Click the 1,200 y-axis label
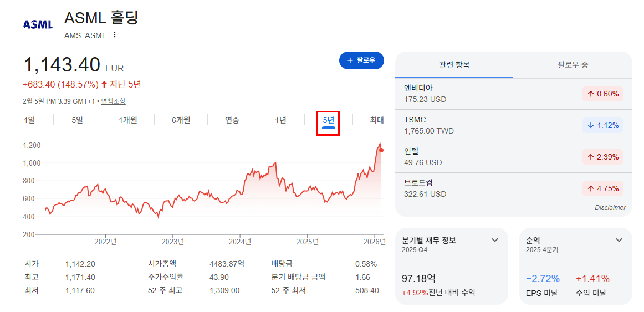Image resolution: width=644 pixels, height=312 pixels. click(x=32, y=145)
